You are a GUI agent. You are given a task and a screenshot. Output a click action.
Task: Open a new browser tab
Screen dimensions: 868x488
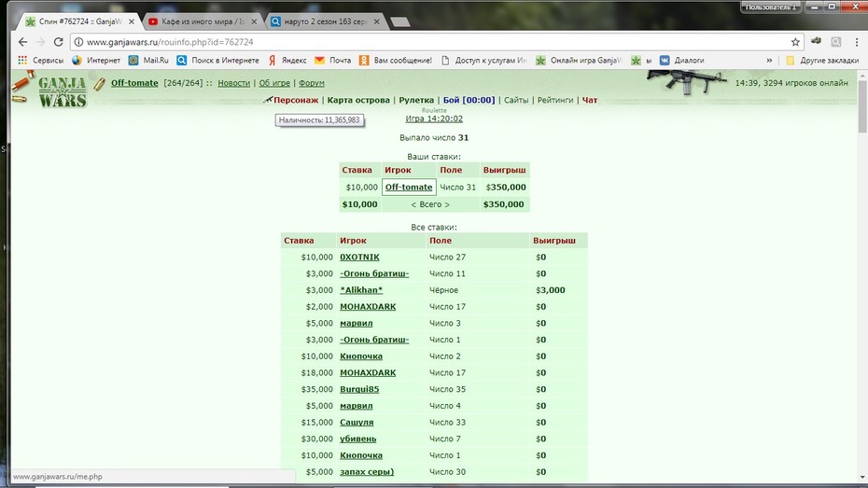[399, 22]
